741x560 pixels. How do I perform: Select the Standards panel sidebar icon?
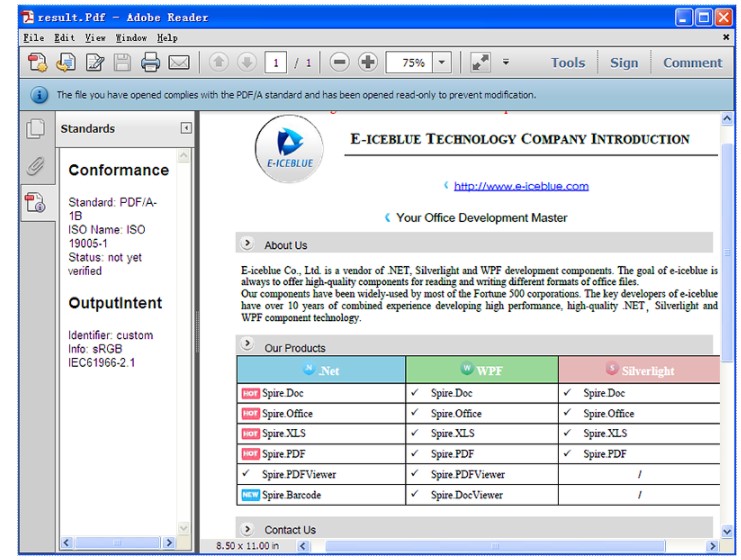(x=35, y=203)
